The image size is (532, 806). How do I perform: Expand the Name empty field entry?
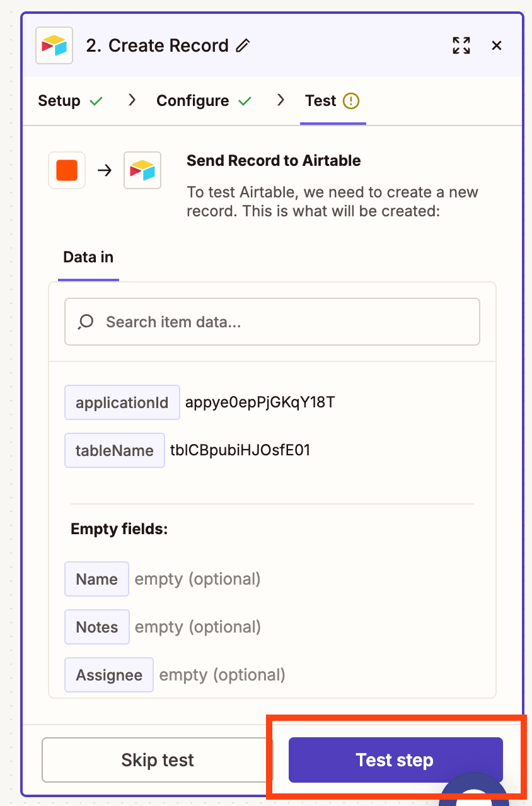click(96, 579)
